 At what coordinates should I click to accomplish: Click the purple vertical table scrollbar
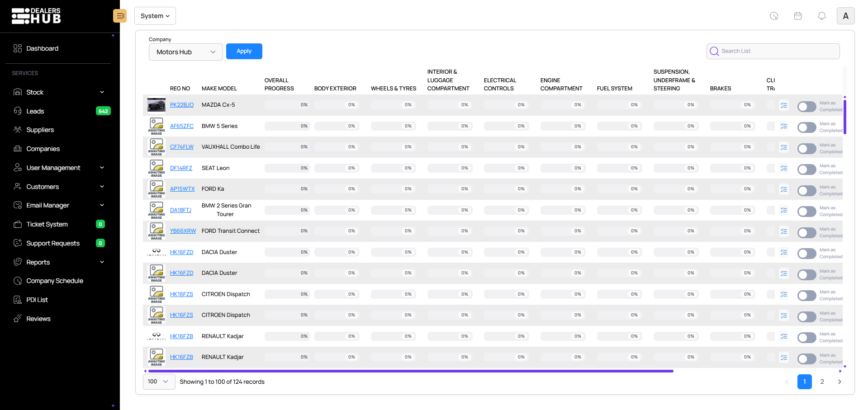click(x=845, y=117)
